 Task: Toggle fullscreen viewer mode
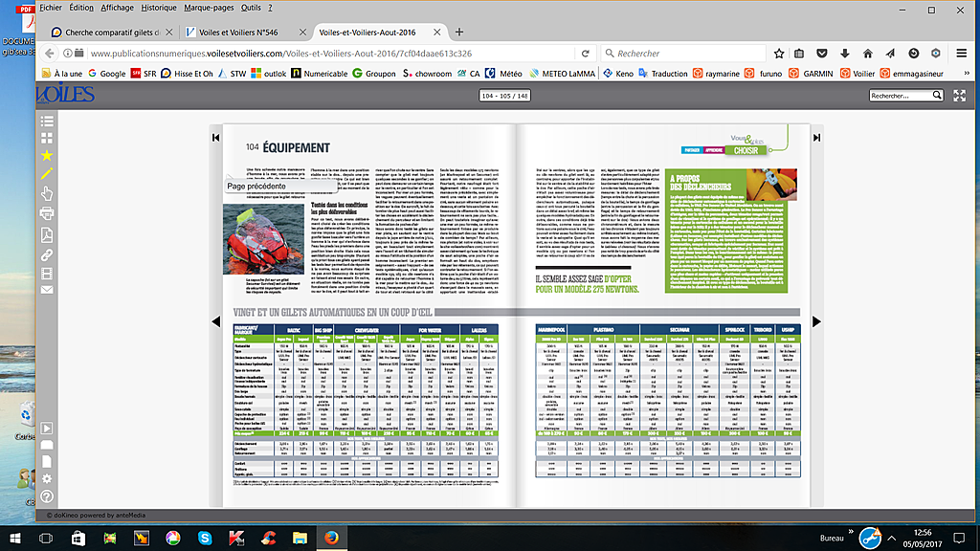tap(959, 96)
